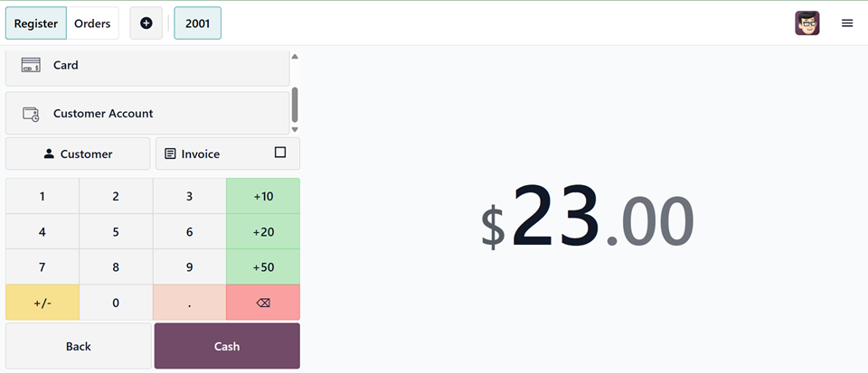The height and width of the screenshot is (373, 868).
Task: Add fifty with the green +50 key
Action: click(x=263, y=267)
